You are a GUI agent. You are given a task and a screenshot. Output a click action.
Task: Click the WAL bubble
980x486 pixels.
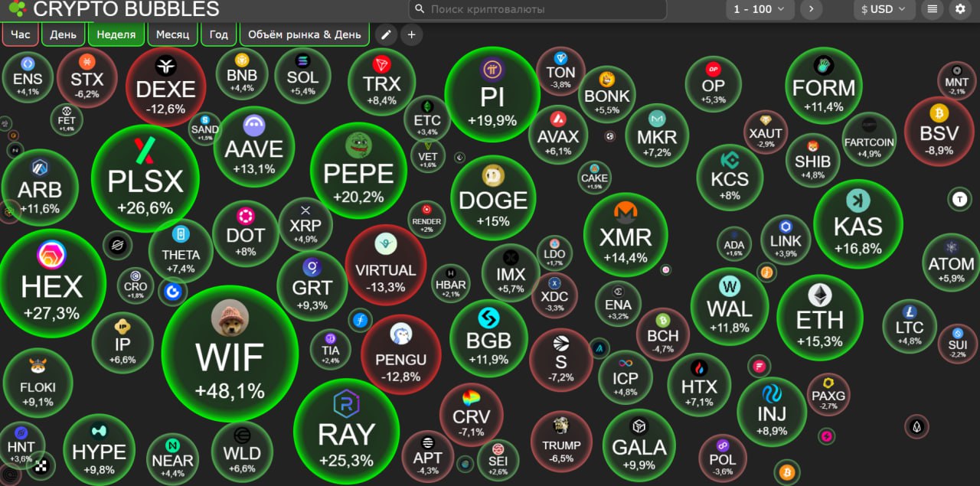tap(730, 306)
